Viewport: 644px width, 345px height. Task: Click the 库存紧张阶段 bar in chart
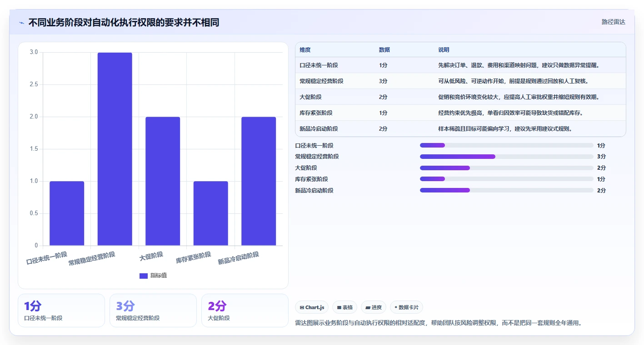(x=211, y=213)
